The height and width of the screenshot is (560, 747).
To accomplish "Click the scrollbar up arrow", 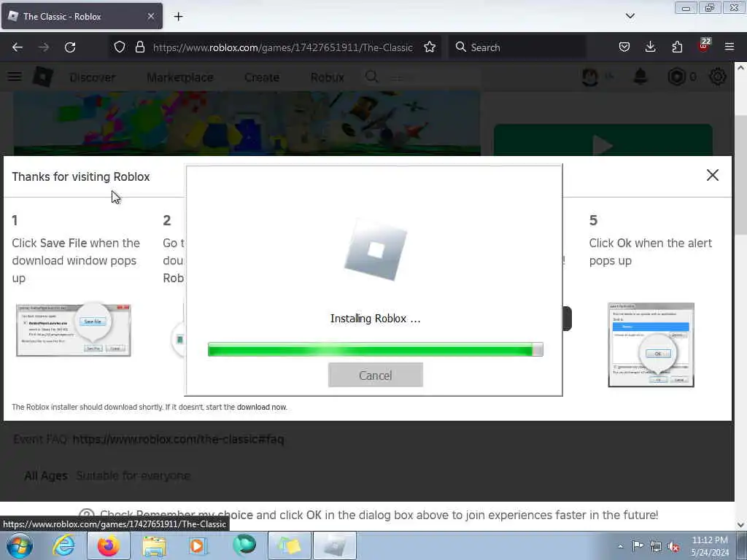I will [x=740, y=68].
